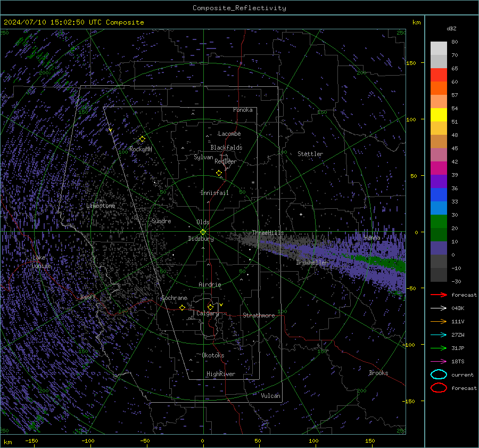Image resolution: width=479 pixels, height=448 pixels.
Task: Click the orange 111V arrow in legend
Action: (x=439, y=321)
